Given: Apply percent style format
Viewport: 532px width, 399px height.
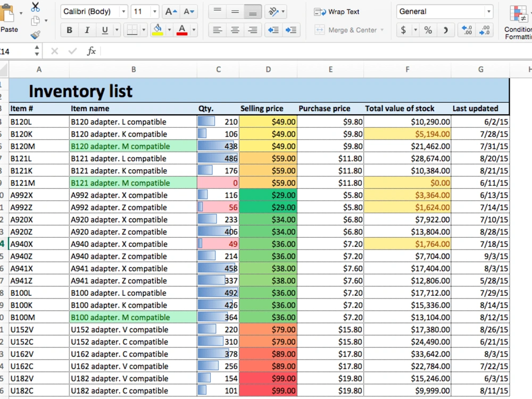Looking at the screenshot, I should pyautogui.click(x=428, y=30).
